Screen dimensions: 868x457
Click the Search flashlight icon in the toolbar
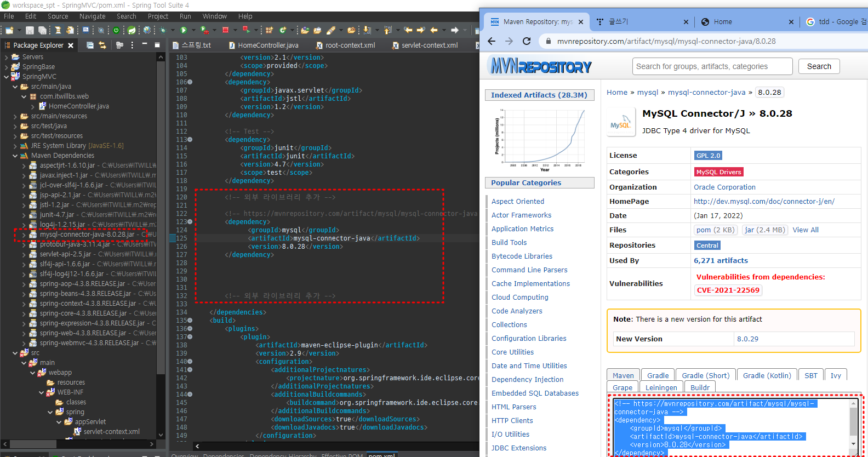[x=331, y=30]
